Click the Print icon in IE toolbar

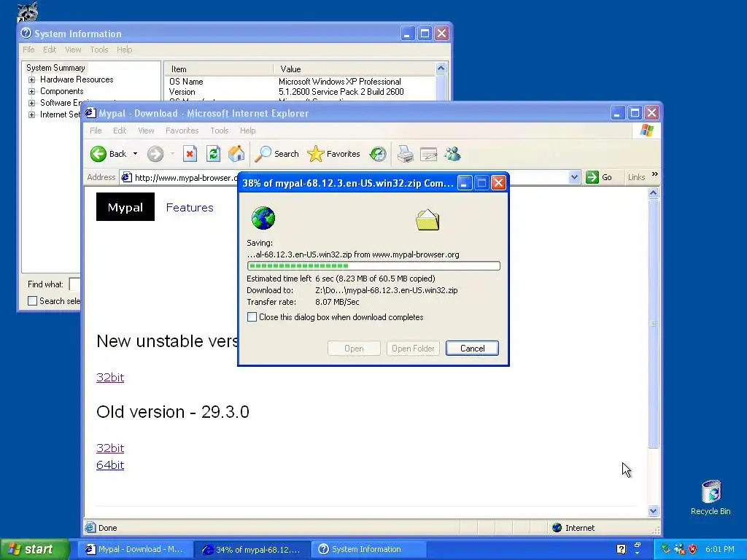[x=406, y=154]
